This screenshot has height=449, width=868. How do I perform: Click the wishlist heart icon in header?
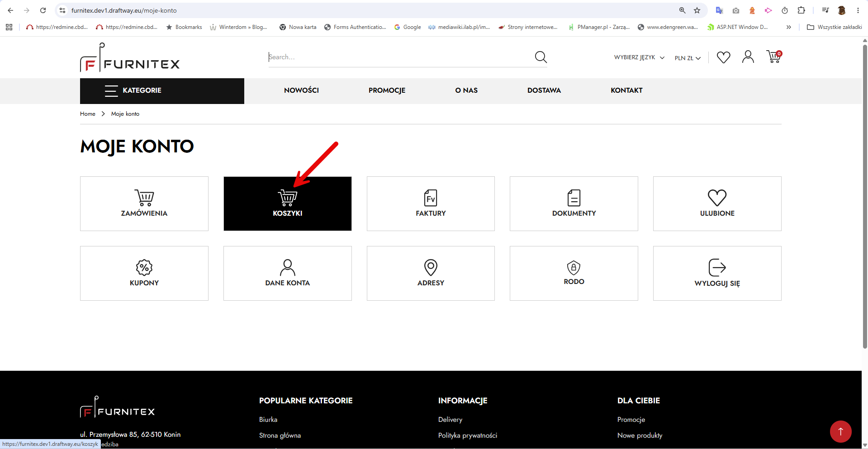pos(724,57)
